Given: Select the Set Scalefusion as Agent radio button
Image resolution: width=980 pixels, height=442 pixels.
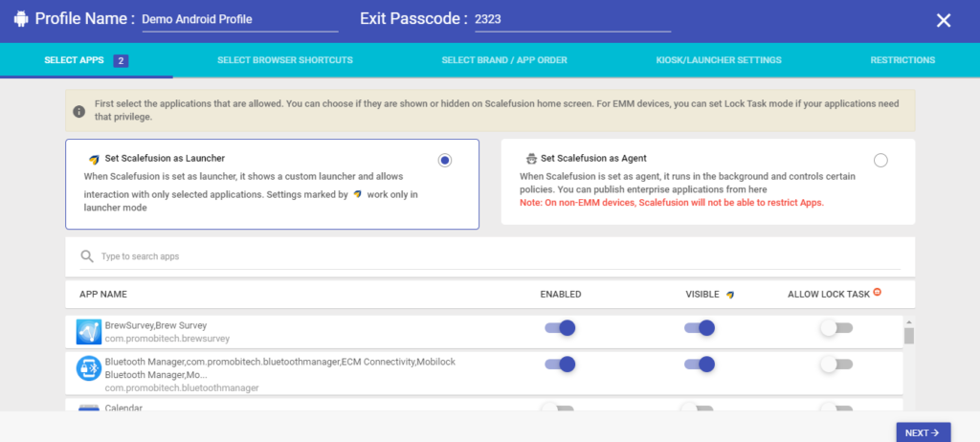Looking at the screenshot, I should tap(880, 160).
